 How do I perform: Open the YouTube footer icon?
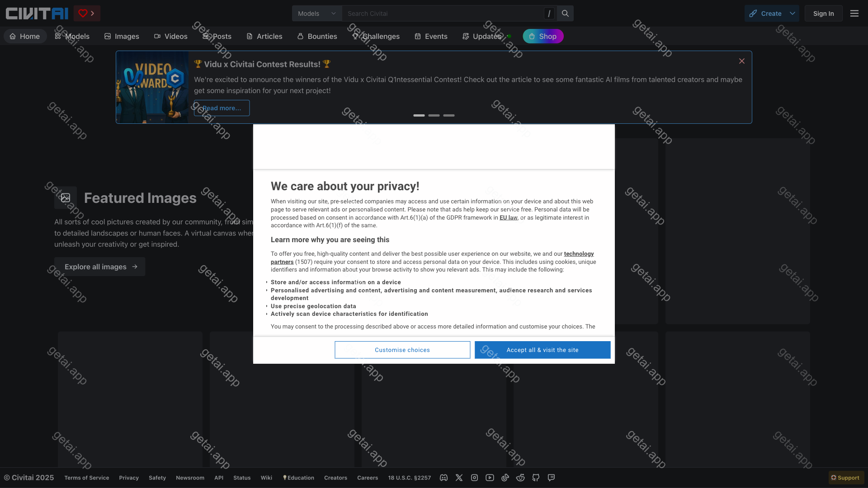pos(490,478)
